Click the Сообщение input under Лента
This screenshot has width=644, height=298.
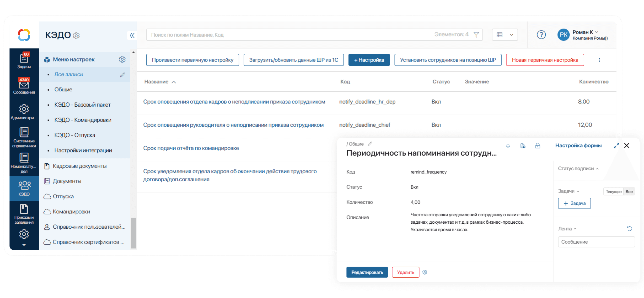[596, 242]
